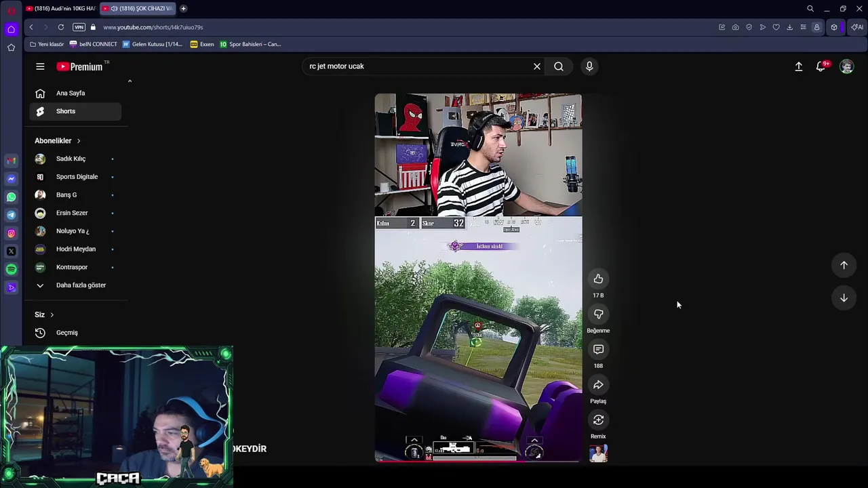Viewport: 868px width, 488px height.
Task: Open Geçmiş history
Action: [x=75, y=333]
